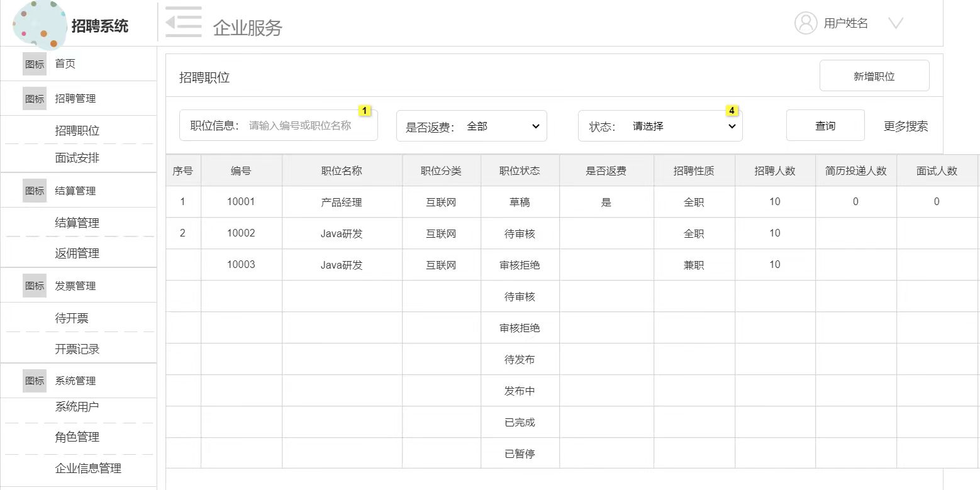
Task: Click the 已完成 status cell
Action: coord(520,422)
